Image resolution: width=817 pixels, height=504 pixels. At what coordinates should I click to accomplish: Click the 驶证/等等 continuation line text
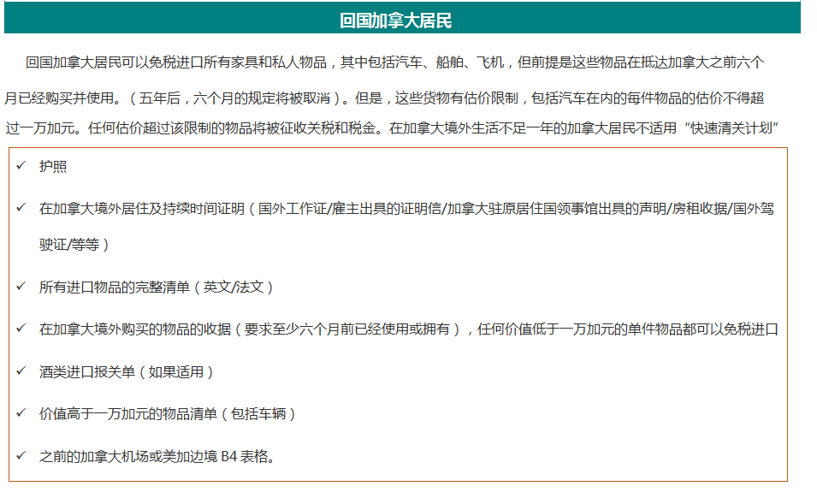point(74,245)
